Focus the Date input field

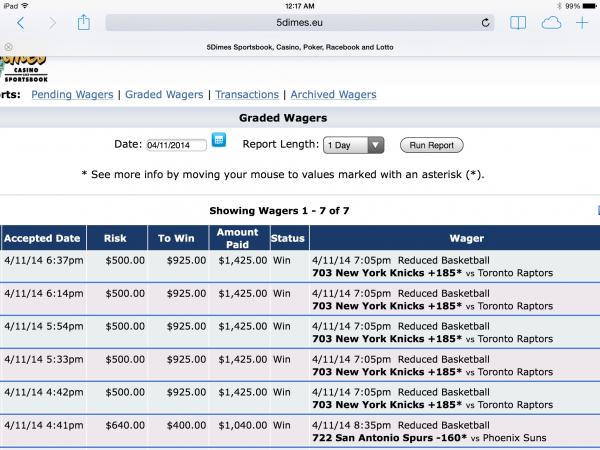[x=176, y=145]
